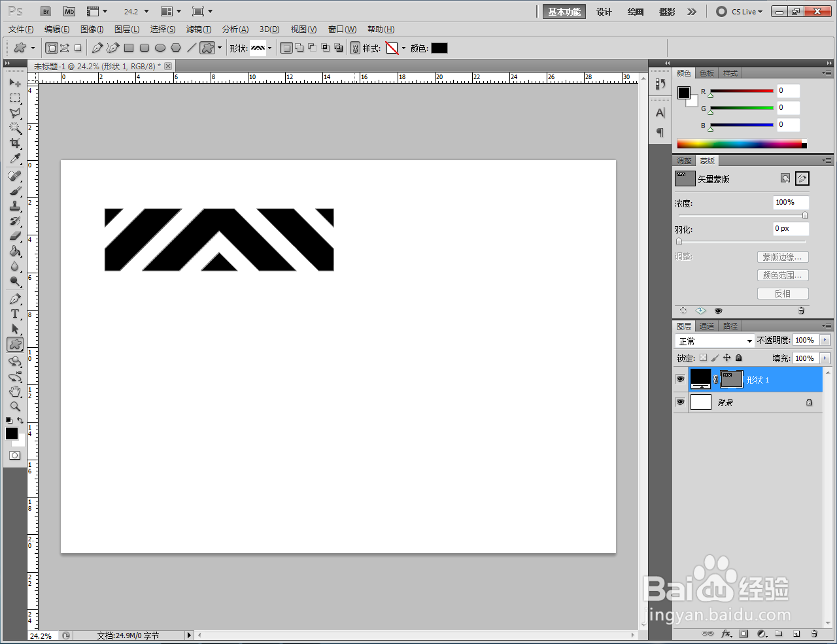
Task: Select the Brush tool
Action: [x=15, y=191]
